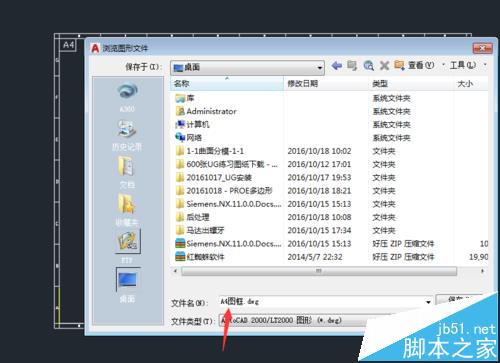Click the 计算机 computer icon
This screenshot has height=363, width=500.
click(180, 124)
